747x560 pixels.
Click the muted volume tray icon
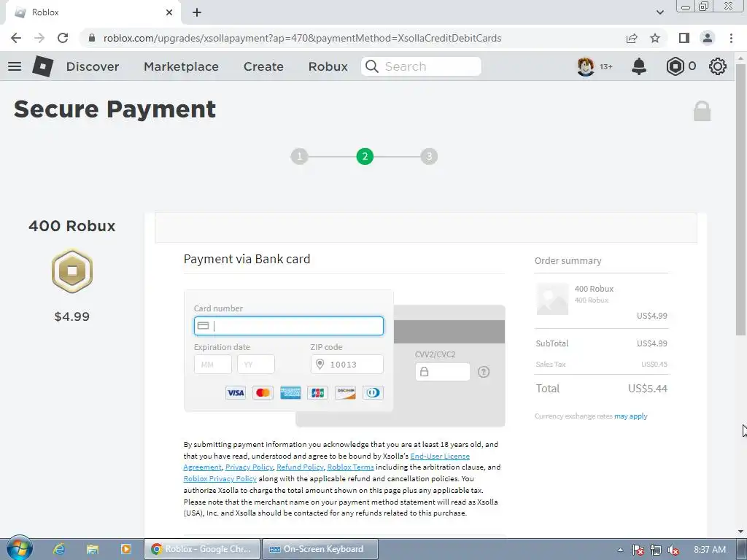click(x=673, y=550)
